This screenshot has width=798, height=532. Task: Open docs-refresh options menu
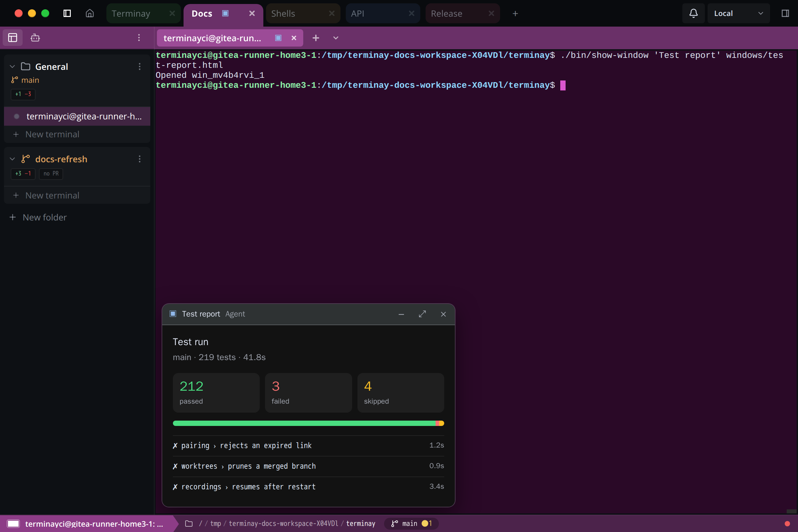tap(139, 159)
